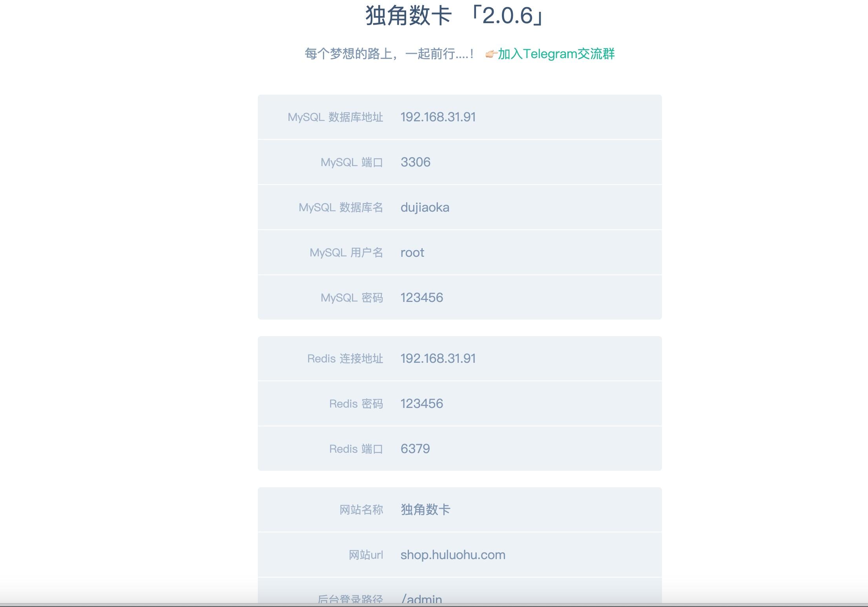Click the 每个梦想的路上 slogan text
868x607 pixels.
(x=389, y=54)
